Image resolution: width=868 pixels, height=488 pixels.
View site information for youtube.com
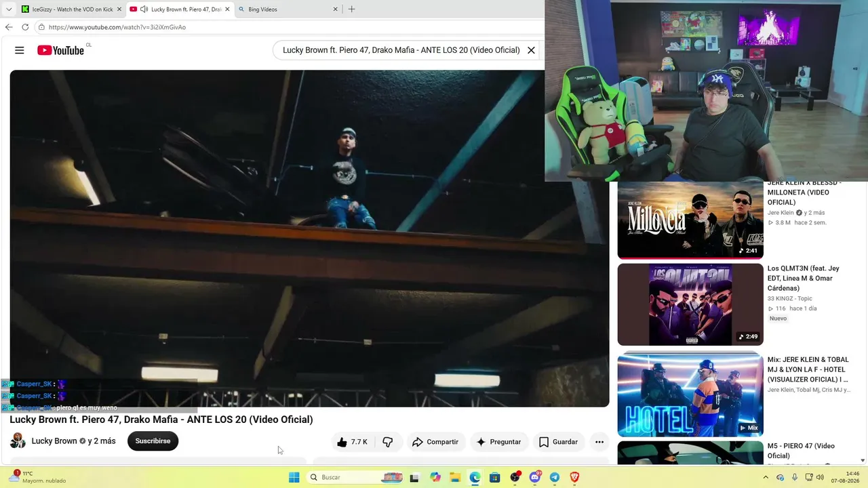click(41, 27)
